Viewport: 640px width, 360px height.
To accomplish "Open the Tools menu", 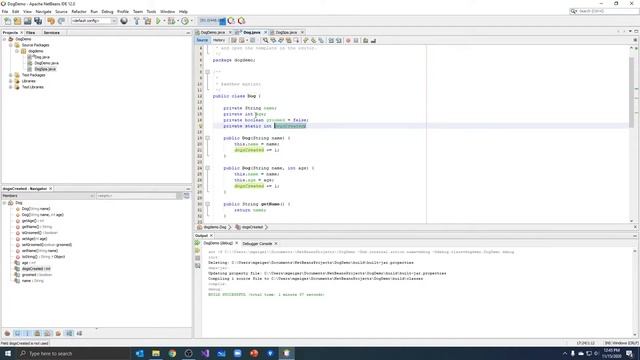I will click(151, 11).
